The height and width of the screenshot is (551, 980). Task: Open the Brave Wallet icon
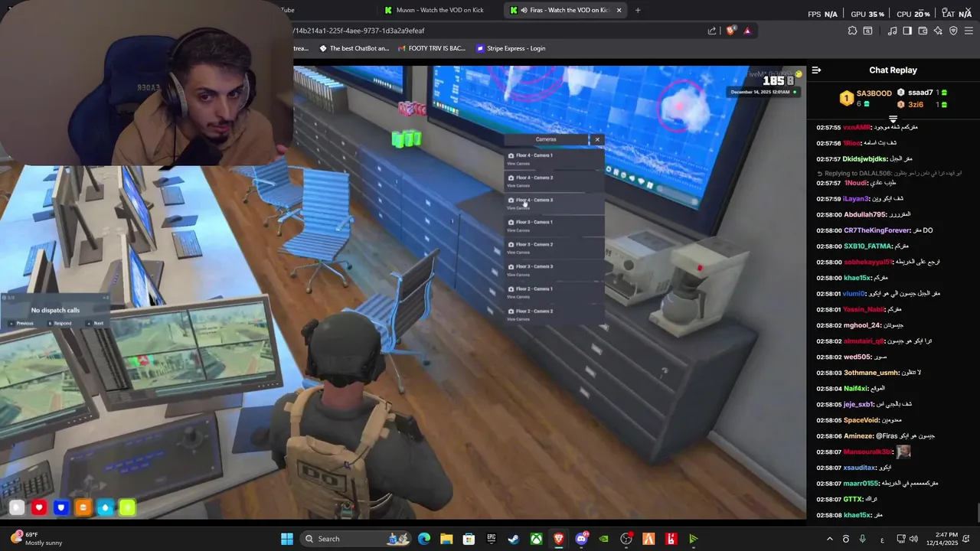(923, 31)
